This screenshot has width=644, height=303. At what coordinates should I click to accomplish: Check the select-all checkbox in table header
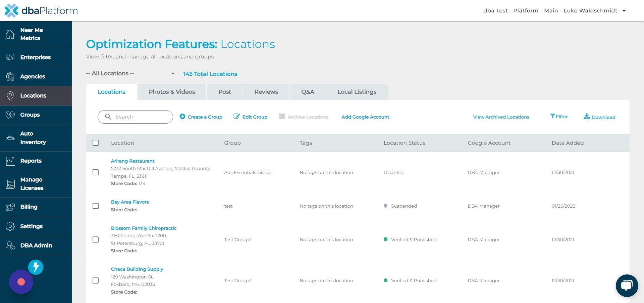click(x=96, y=143)
